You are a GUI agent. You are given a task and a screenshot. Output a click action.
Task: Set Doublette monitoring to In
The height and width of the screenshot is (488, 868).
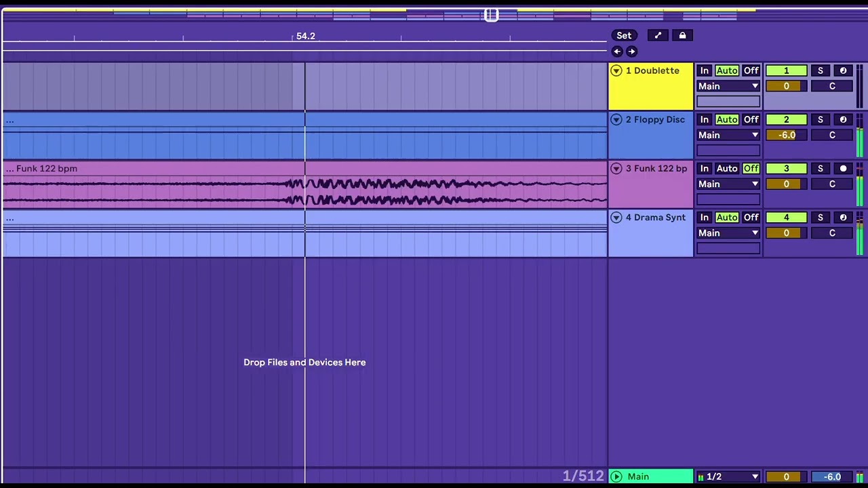click(x=705, y=70)
